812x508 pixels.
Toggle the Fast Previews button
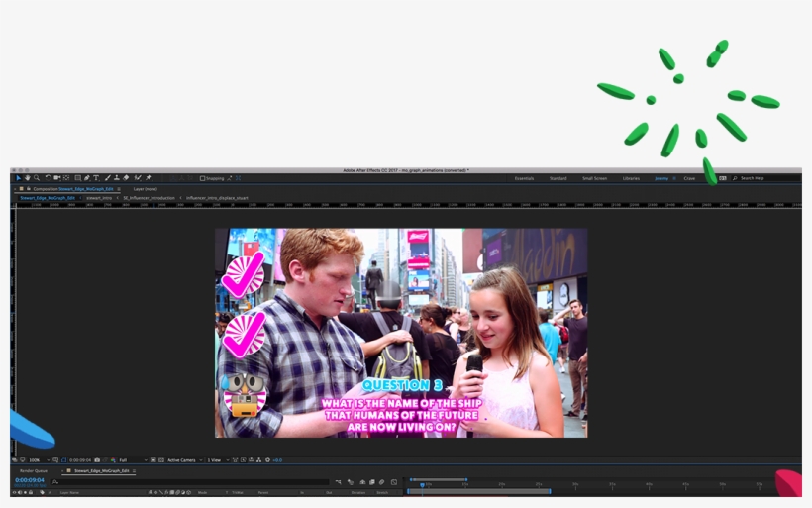coord(243,459)
